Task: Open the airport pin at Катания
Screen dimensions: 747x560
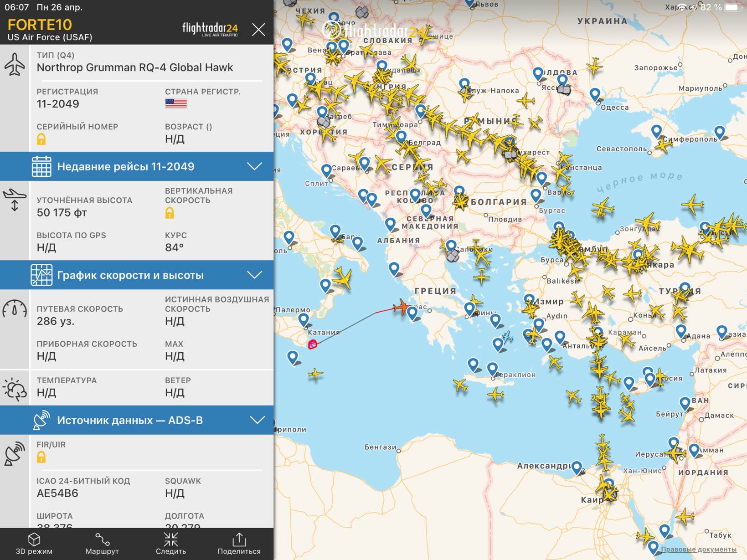Action: [304, 321]
